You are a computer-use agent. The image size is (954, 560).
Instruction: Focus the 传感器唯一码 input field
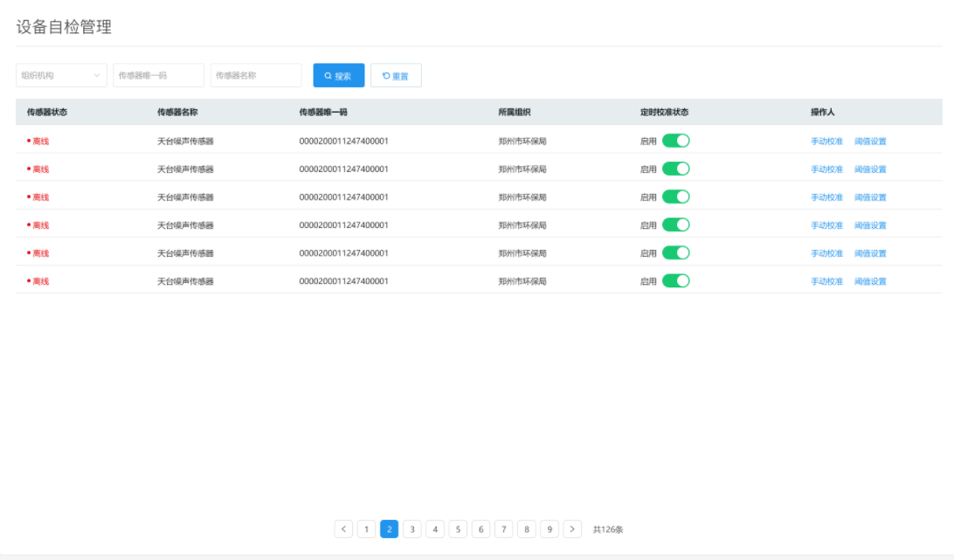[x=158, y=76]
